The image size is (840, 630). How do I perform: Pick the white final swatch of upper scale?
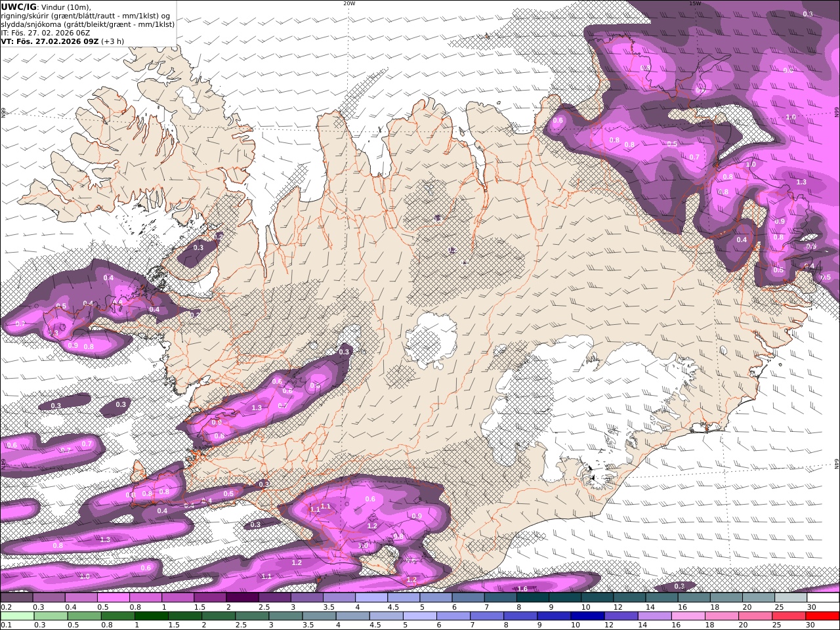(x=823, y=598)
